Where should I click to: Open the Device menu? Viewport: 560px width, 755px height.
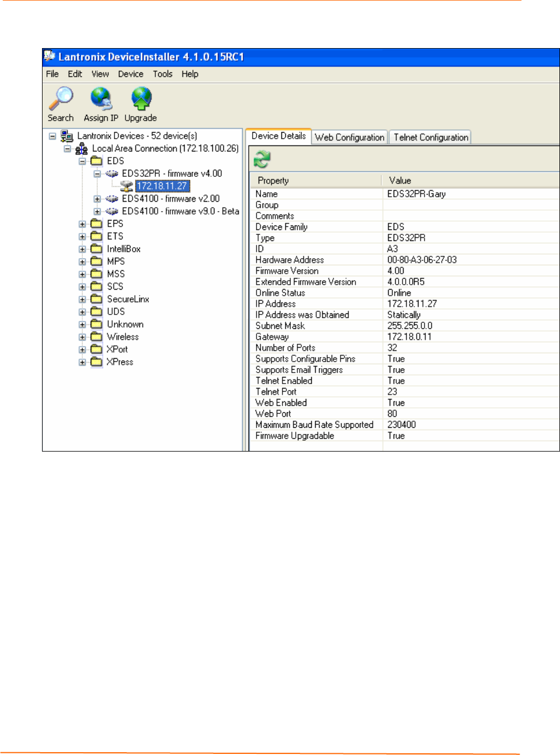(x=130, y=74)
